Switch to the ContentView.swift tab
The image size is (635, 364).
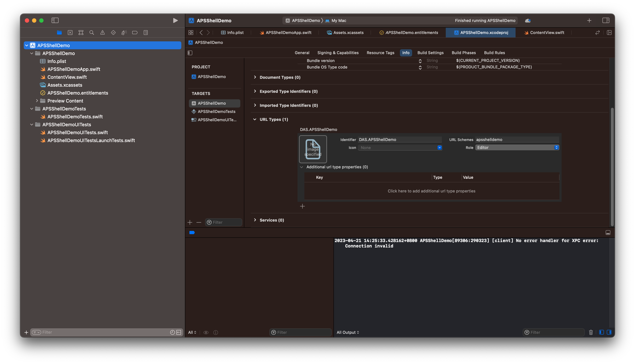pos(544,33)
